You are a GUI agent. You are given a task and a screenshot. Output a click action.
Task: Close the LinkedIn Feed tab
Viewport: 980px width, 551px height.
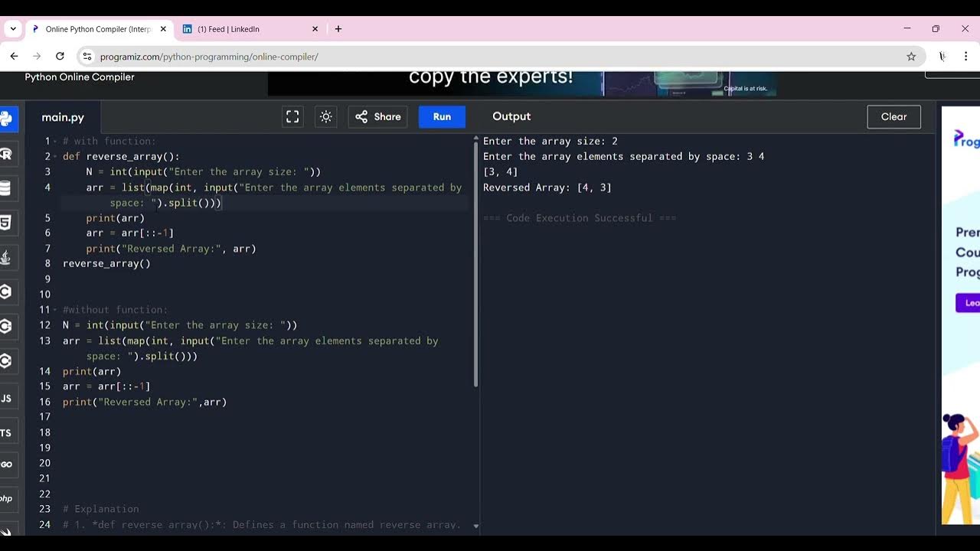[315, 29]
